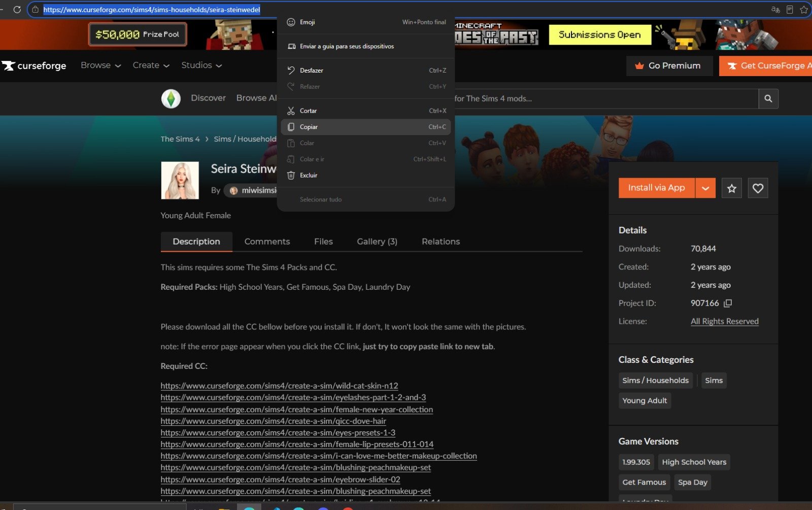812x510 pixels.
Task: Click the Colar context menu entry
Action: click(366, 143)
